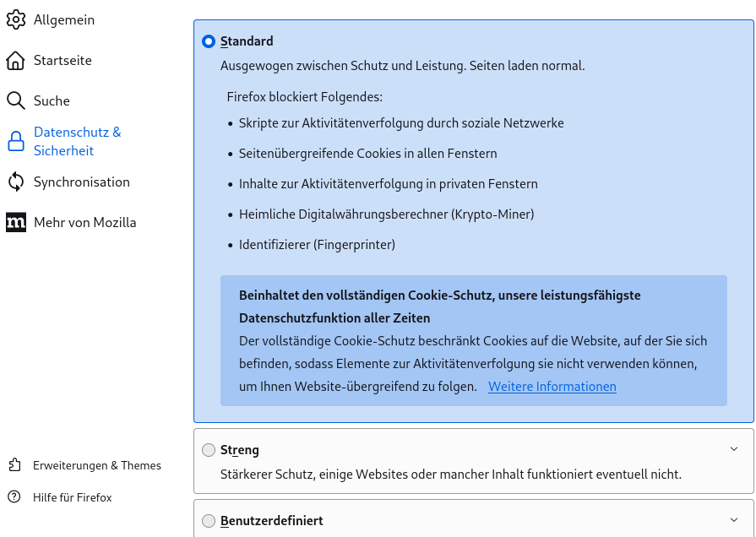The image size is (756, 537).
Task: Click the Hilfe question mark icon
Action: tap(14, 497)
